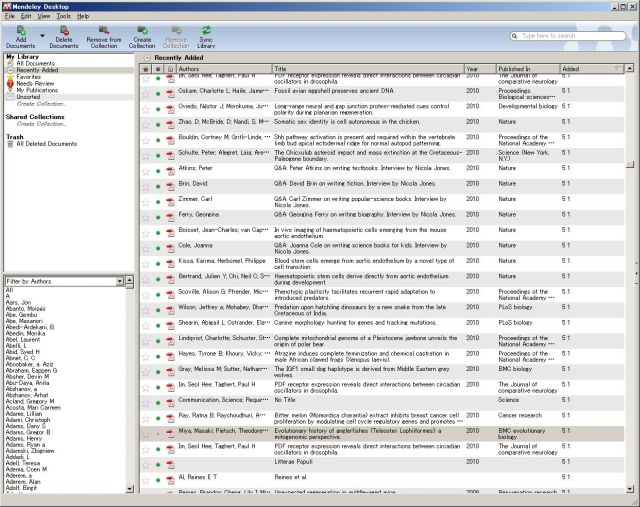Toggle favorite star for Zimmer, Carl row
The image size is (640, 507).
coord(146,202)
